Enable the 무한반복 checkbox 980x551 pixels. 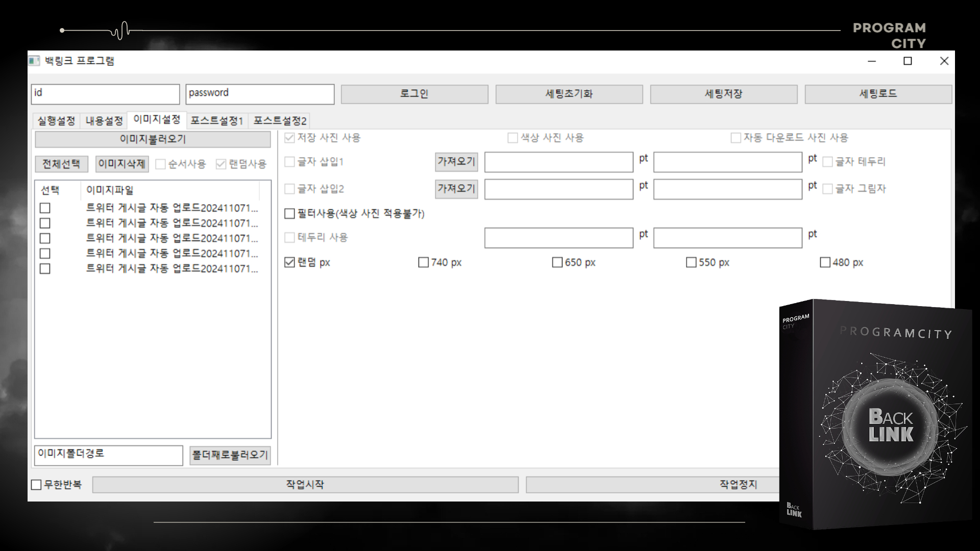(36, 485)
